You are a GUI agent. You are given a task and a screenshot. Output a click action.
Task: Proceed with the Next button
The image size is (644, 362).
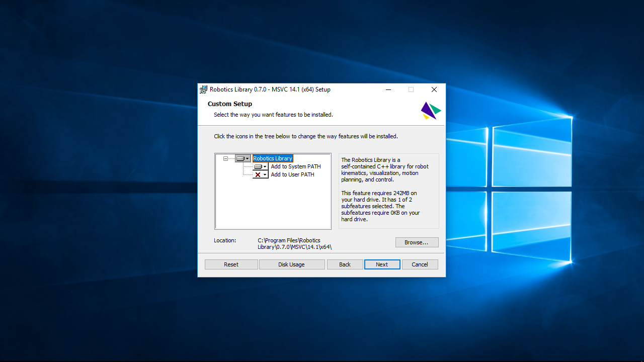pyautogui.click(x=382, y=264)
